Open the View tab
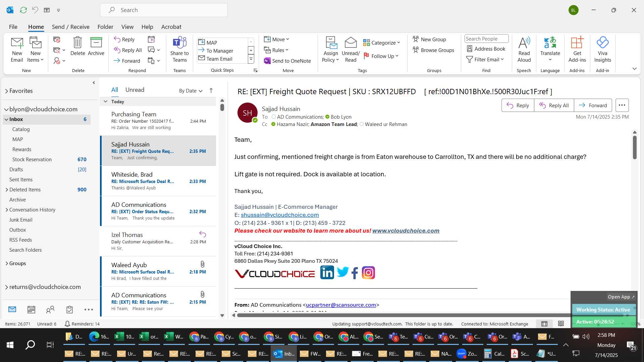Image resolution: width=644 pixels, height=362 pixels. point(127,27)
